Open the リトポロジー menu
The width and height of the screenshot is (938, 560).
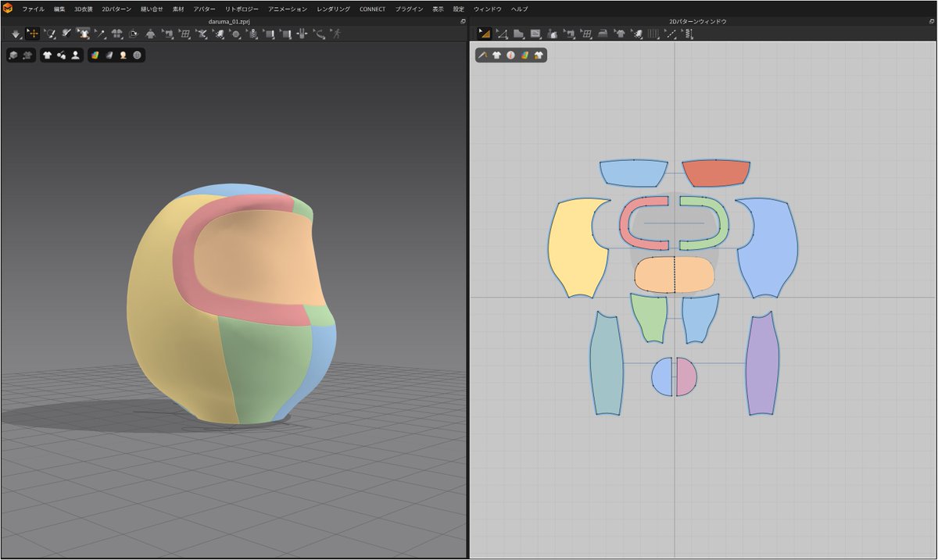coord(242,9)
